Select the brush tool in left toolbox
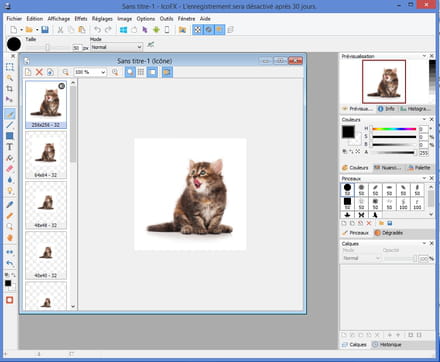The width and height of the screenshot is (440, 362). point(10,114)
